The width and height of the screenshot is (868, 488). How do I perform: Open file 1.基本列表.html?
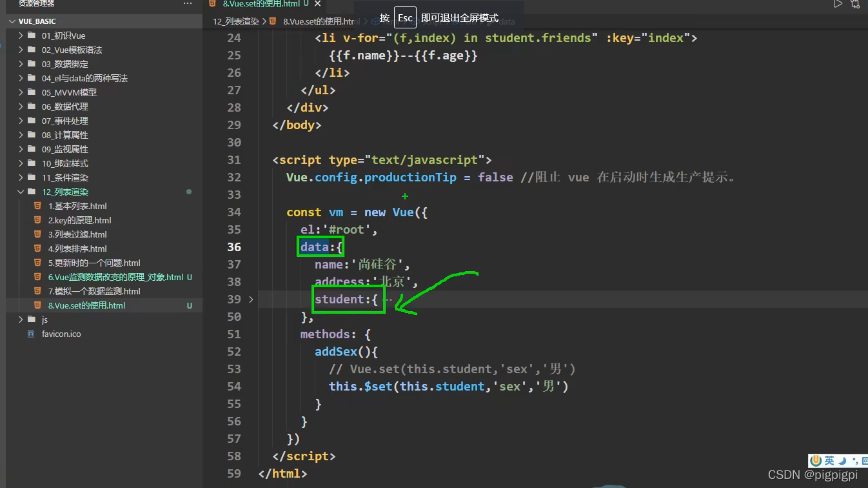(77, 206)
